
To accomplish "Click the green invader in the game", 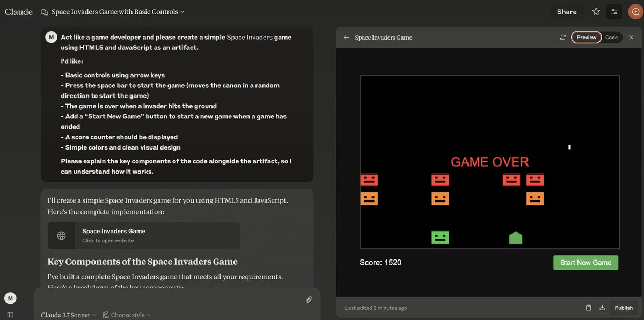I will 440,237.
